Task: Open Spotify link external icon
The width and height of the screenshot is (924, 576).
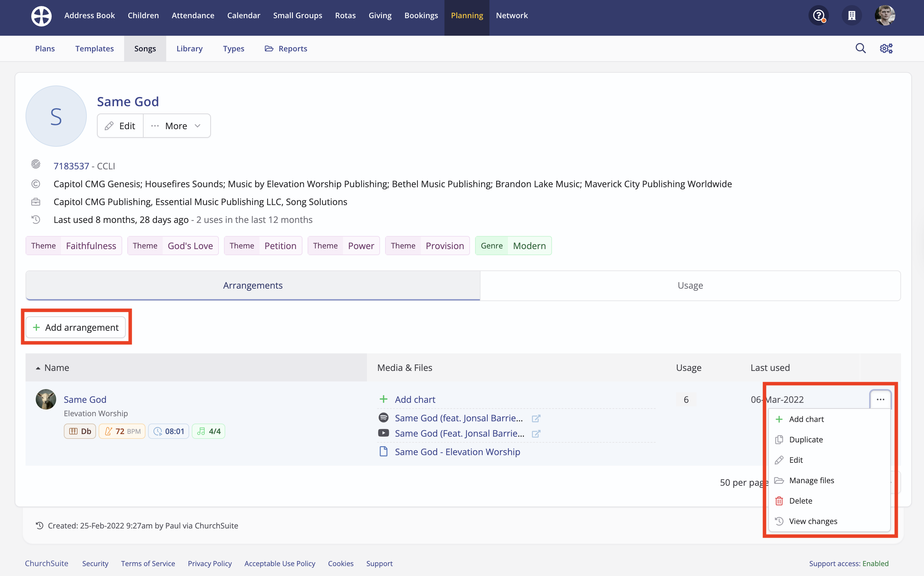Action: [536, 418]
